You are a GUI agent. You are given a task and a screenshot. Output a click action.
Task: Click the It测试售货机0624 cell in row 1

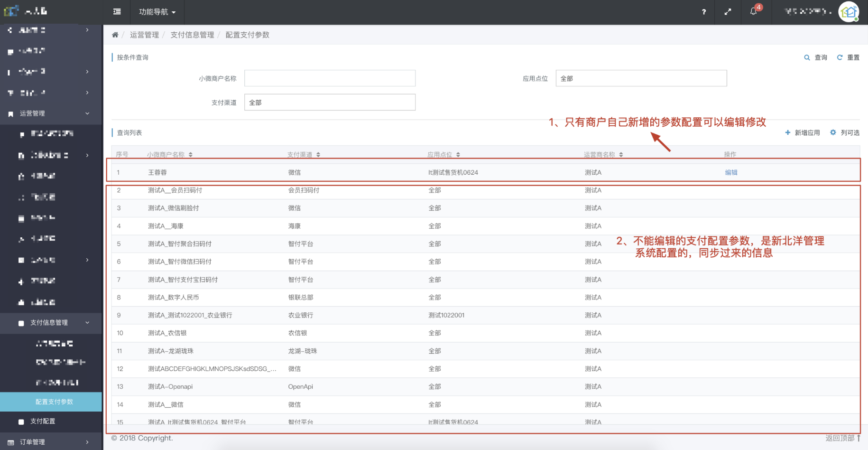click(x=453, y=172)
